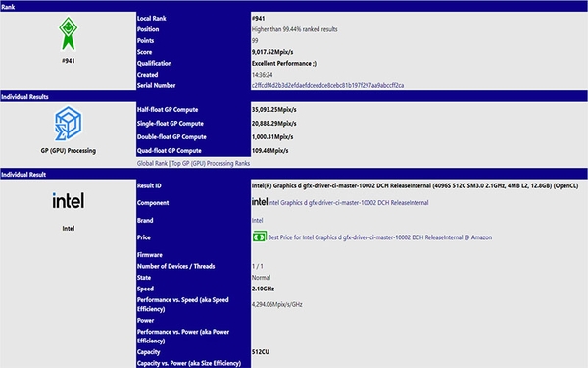The image size is (588, 368).
Task: Open Intel Graphics component driver link
Action: 348,203
